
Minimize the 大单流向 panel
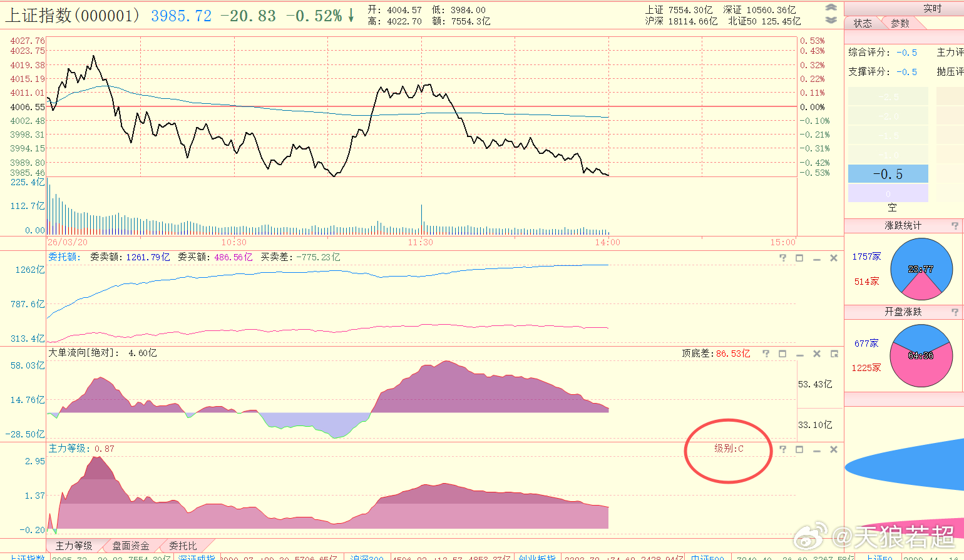800,354
